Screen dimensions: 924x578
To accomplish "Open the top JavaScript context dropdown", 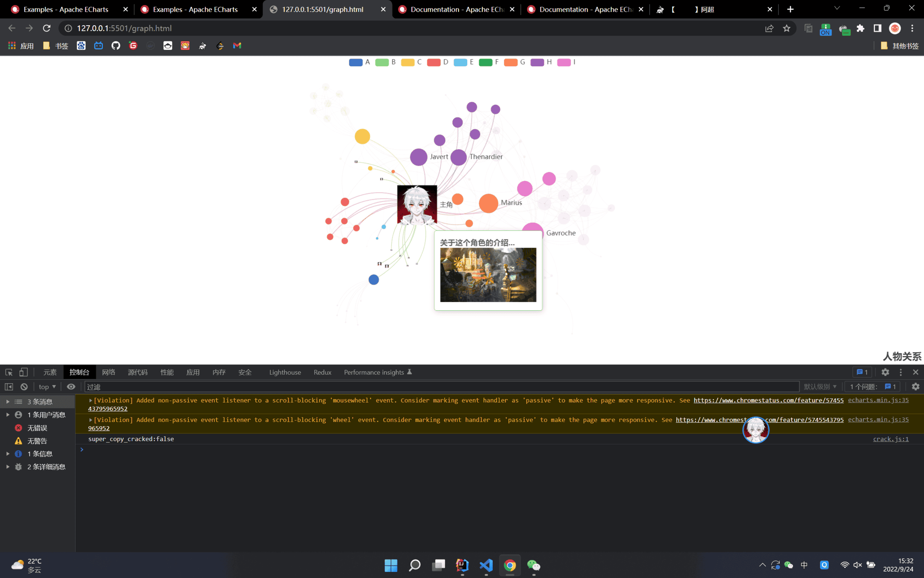I will point(47,387).
